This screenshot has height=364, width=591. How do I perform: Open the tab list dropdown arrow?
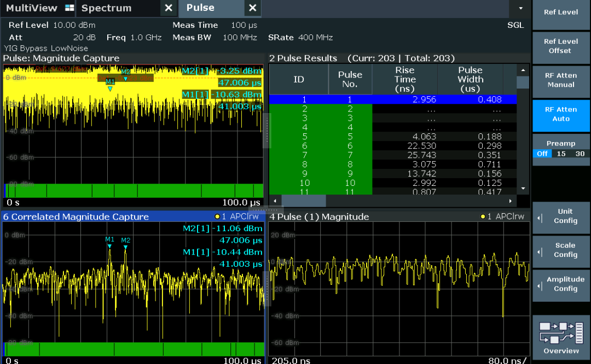click(x=520, y=9)
